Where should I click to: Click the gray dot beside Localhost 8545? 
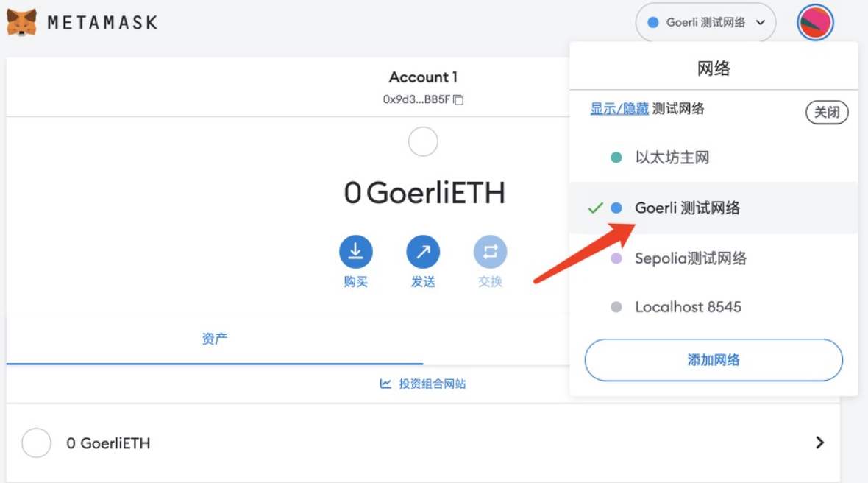(x=616, y=307)
